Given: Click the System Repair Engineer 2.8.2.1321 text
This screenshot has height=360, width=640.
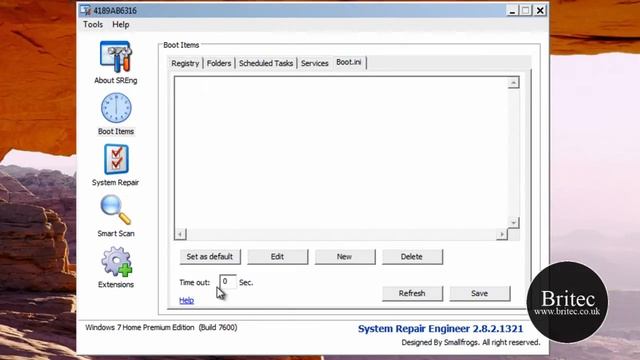Looking at the screenshot, I should 440,329.
